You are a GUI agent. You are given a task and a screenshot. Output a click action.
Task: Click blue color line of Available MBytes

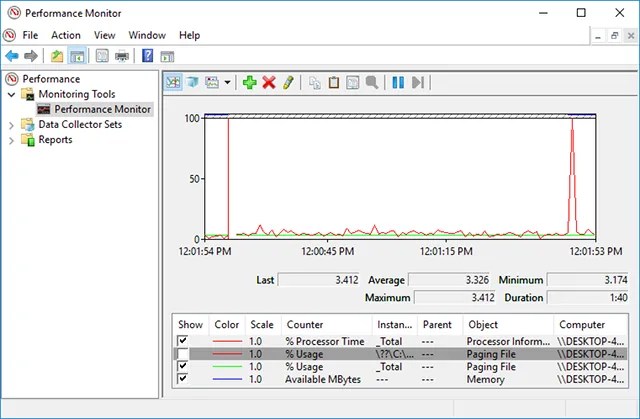click(227, 379)
